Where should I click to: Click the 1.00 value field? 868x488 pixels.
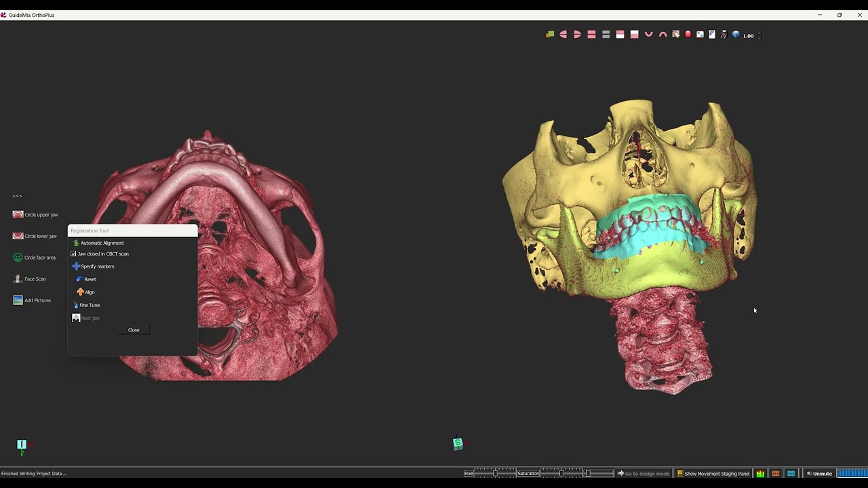pos(749,35)
